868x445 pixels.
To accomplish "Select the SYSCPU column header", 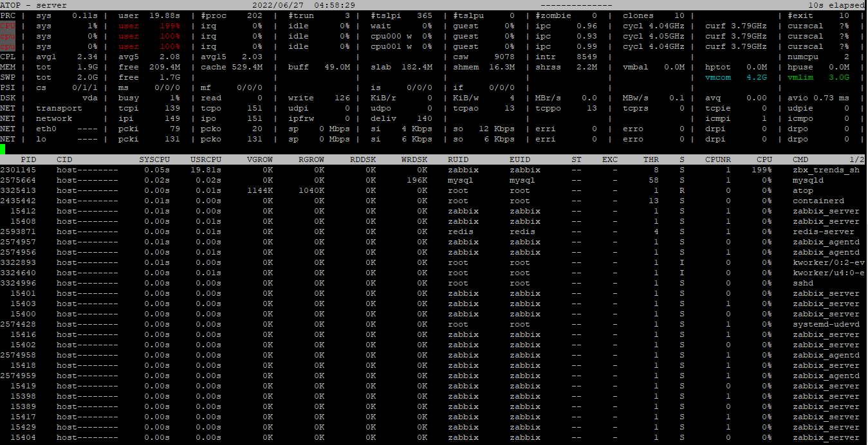I will click(154, 159).
